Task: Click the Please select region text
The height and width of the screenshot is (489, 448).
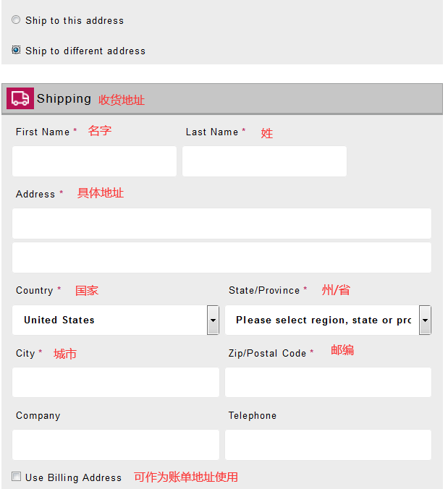Action: point(323,320)
